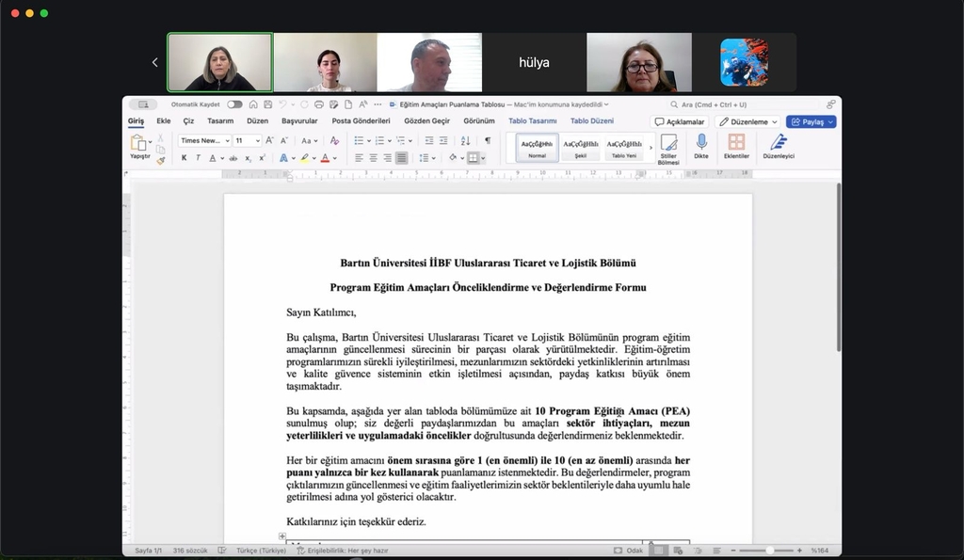The width and height of the screenshot is (964, 560).
Task: Open the Times New Roman font dropdown
Action: click(x=204, y=141)
